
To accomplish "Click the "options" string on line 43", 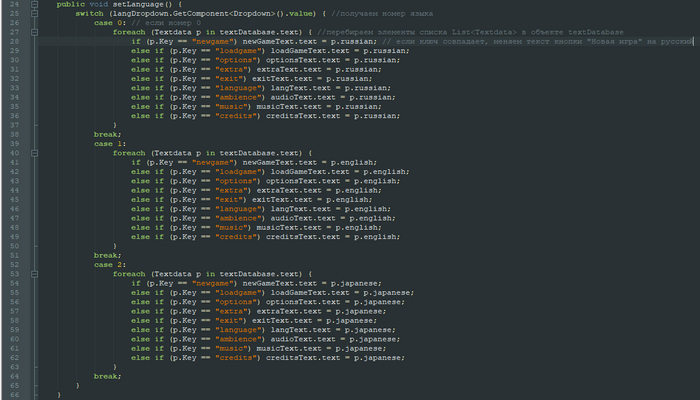I will 236,181.
